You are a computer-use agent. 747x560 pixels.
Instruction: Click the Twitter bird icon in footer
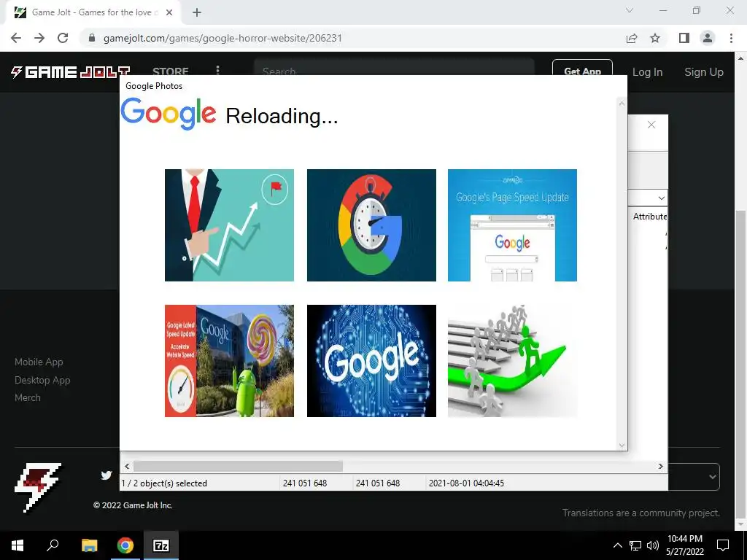coord(107,475)
